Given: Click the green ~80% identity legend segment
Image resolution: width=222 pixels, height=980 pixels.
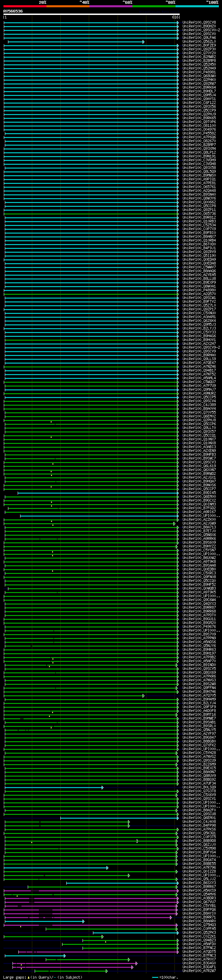Looking at the screenshot, I should point(154,6).
